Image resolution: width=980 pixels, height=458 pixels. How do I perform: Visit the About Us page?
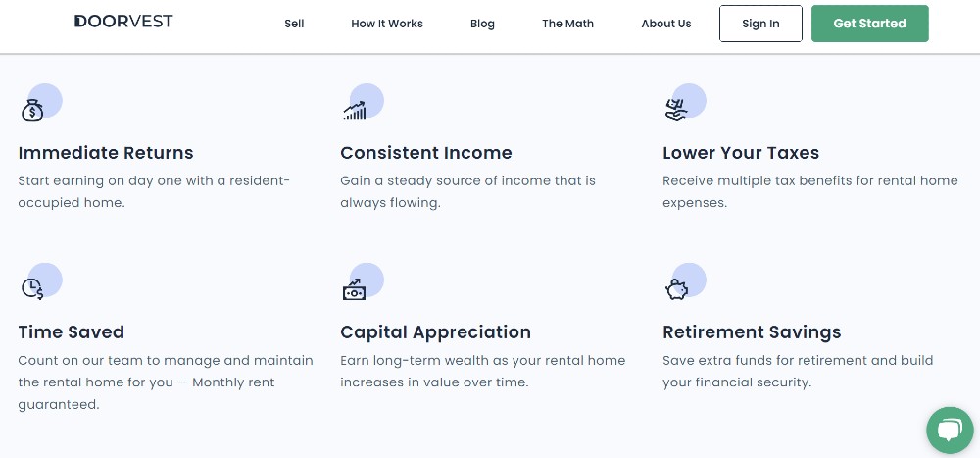pos(666,24)
